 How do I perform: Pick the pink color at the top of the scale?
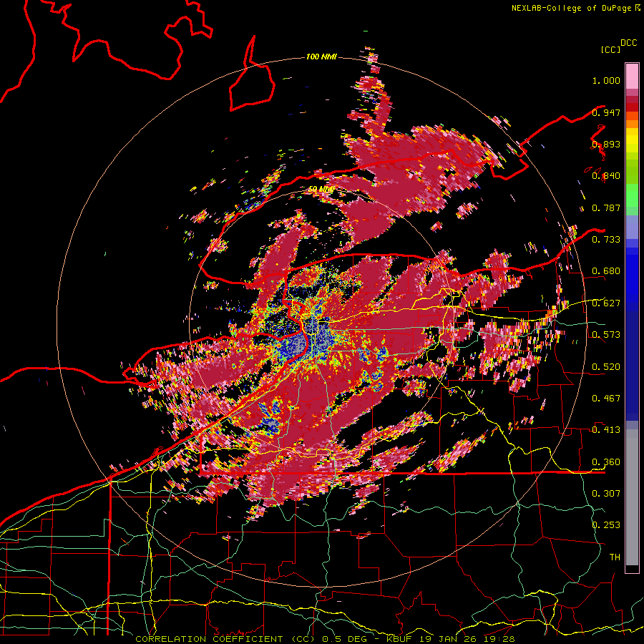(x=632, y=76)
